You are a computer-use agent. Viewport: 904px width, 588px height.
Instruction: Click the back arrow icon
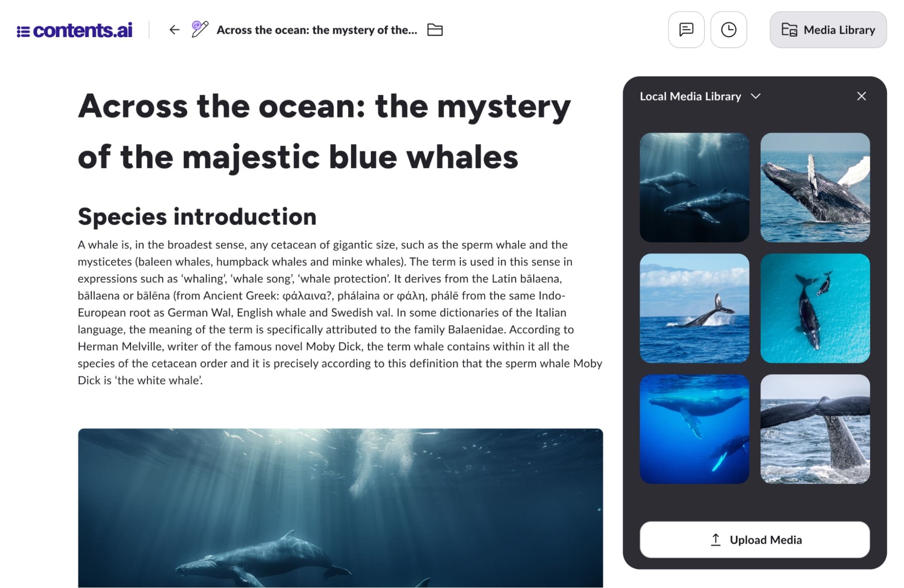(x=174, y=30)
